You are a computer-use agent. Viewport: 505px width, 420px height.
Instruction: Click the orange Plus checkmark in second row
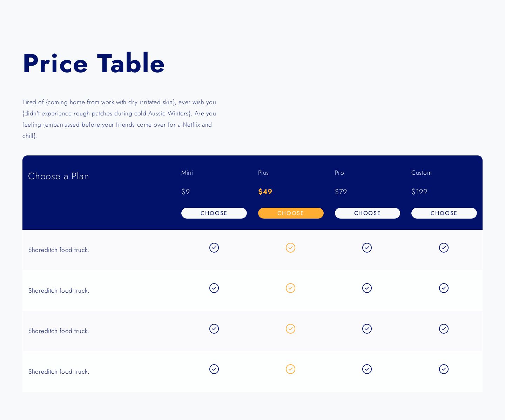(290, 288)
